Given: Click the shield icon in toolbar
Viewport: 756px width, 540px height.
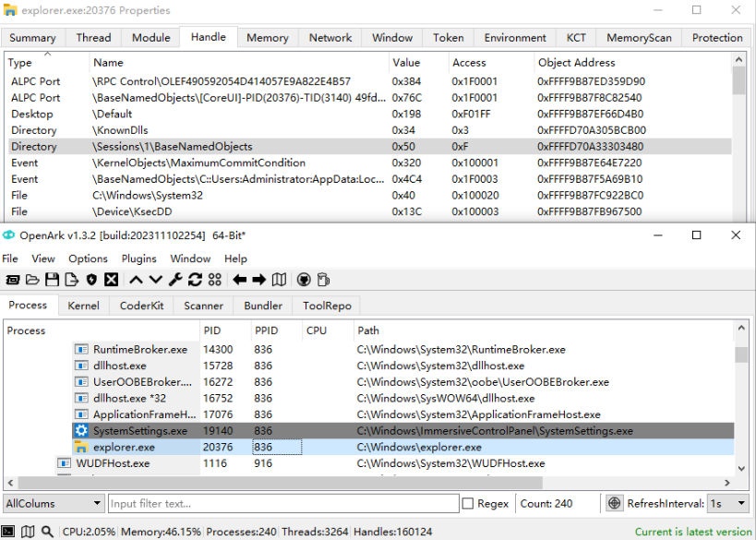Looking at the screenshot, I should pyautogui.click(x=91, y=280).
